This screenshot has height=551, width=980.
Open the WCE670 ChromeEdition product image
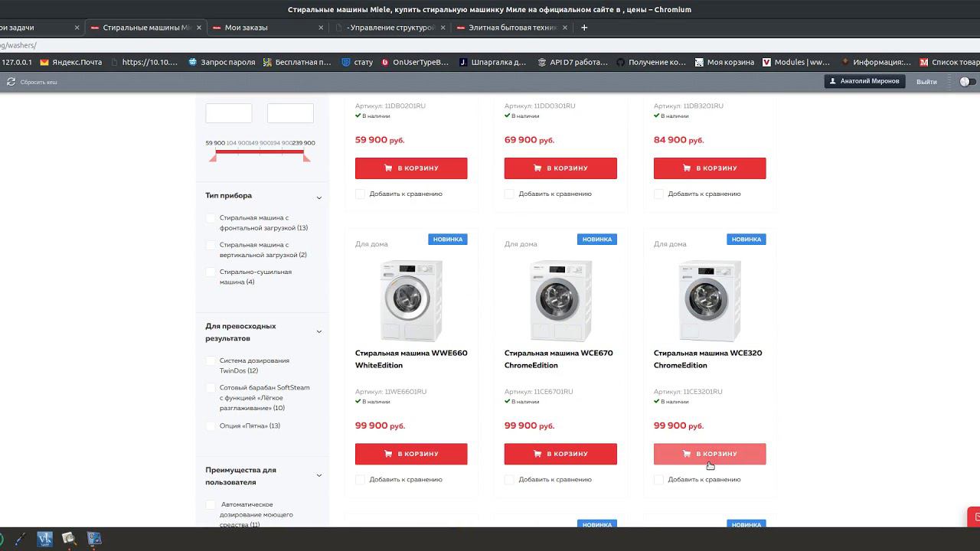coord(560,300)
